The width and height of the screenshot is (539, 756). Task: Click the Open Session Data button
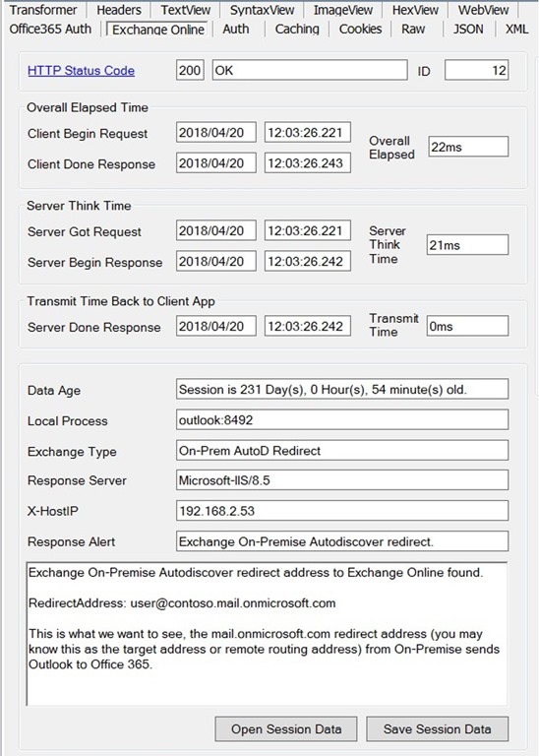coord(286,729)
